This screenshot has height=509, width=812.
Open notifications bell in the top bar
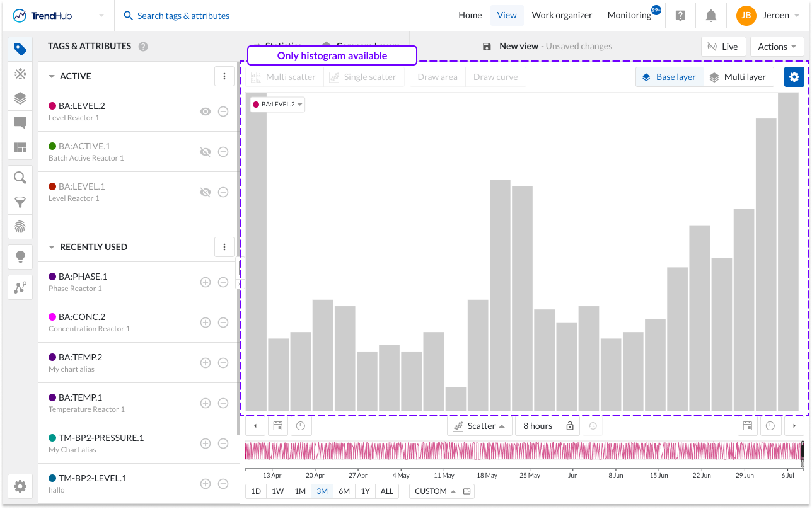pyautogui.click(x=710, y=16)
